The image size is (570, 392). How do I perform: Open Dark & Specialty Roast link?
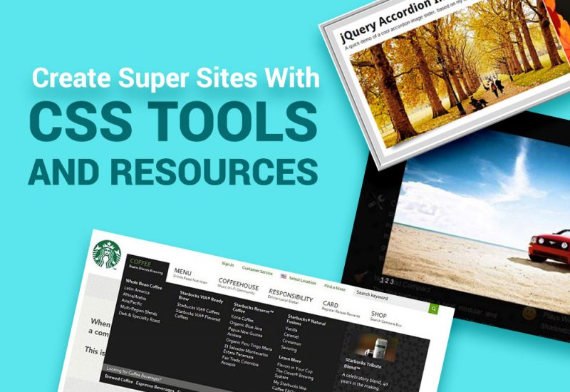click(x=139, y=316)
